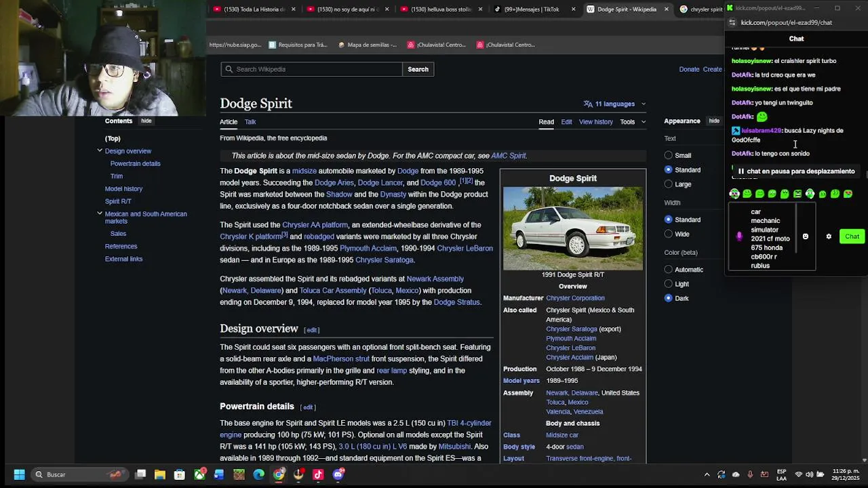Close the TikTok Mensajes tab
Image resolution: width=868 pixels, height=488 pixels.
[573, 9]
